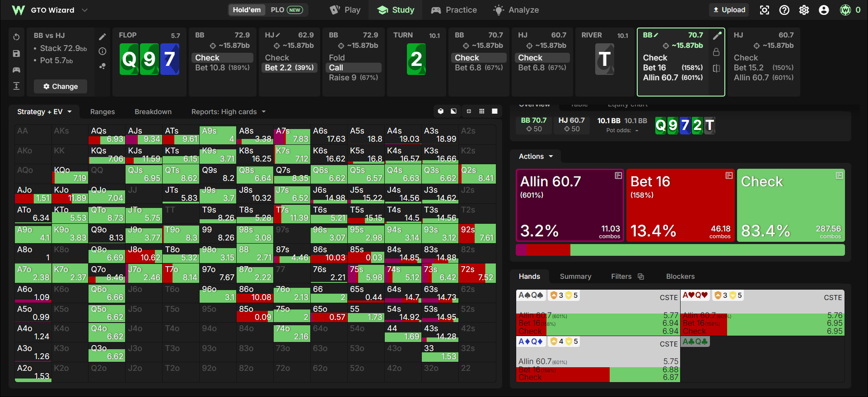Open the user account profile icon
The height and width of the screenshot is (397, 868).
(824, 10)
